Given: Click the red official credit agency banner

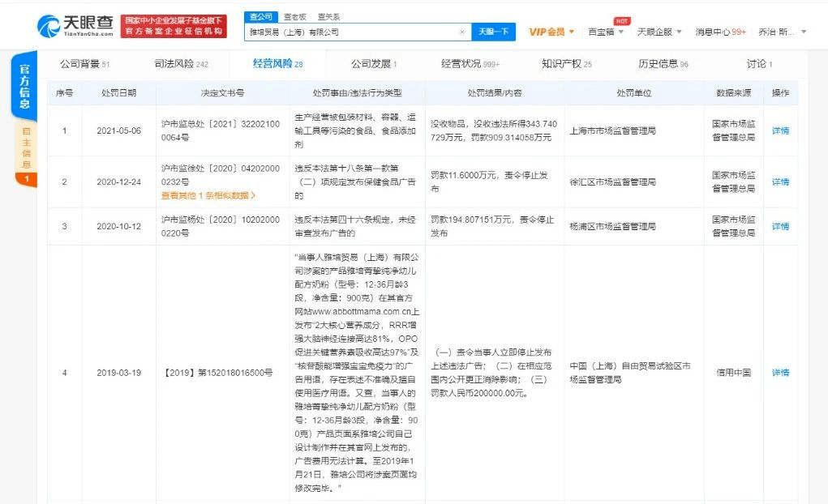Looking at the screenshot, I should (x=174, y=27).
